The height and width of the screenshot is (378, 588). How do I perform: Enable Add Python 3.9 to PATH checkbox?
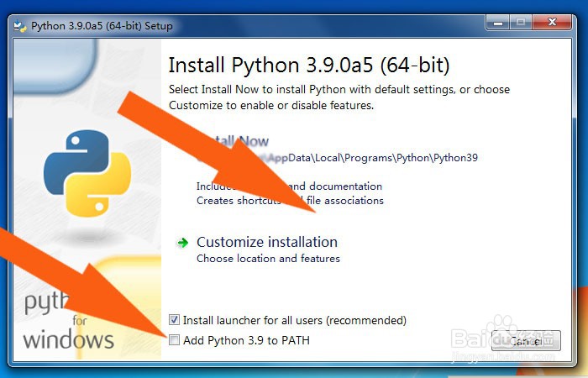[x=174, y=339]
